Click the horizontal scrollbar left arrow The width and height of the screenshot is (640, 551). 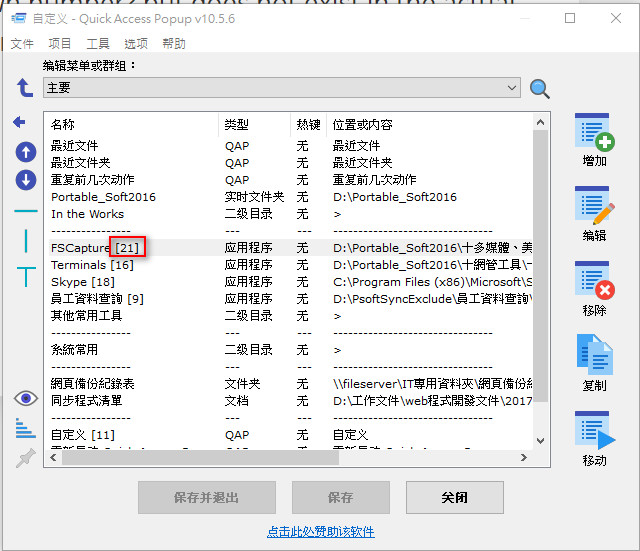click(x=53, y=458)
